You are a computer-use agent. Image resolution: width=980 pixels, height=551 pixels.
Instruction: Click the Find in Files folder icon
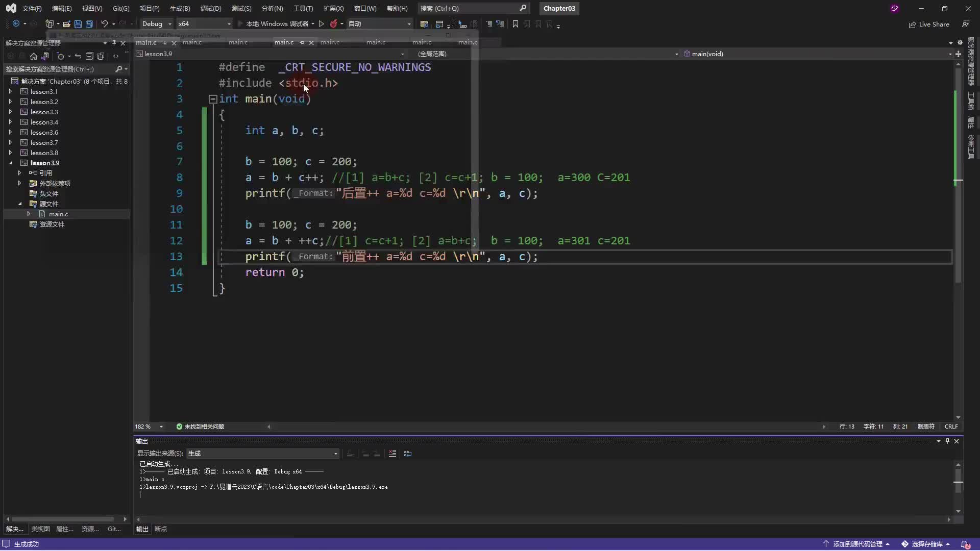(x=424, y=24)
